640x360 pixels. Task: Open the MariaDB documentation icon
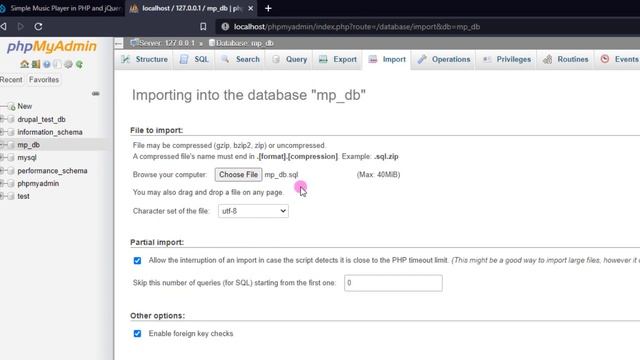58,64
